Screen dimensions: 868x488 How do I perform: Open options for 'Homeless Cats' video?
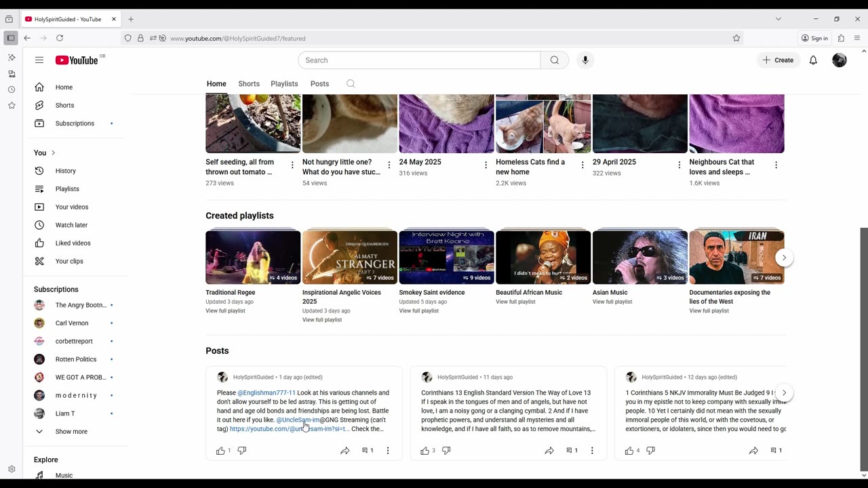click(583, 165)
